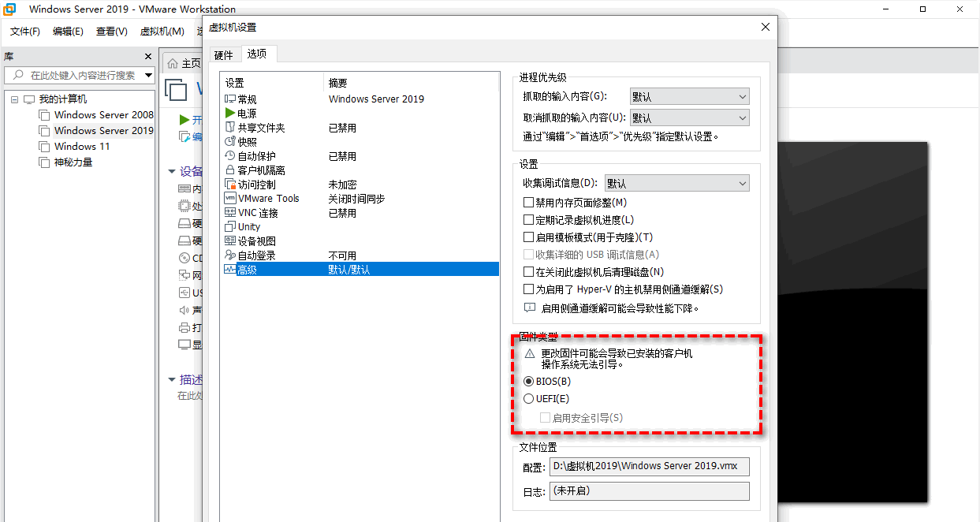Open the 编辑(E) menu
This screenshot has height=522, width=980.
(68, 32)
